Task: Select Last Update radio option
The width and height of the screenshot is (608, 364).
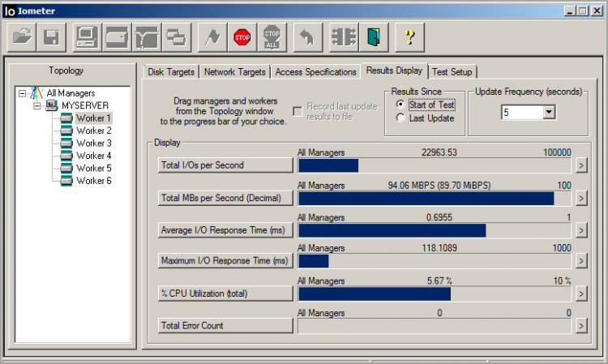Action: tap(400, 118)
